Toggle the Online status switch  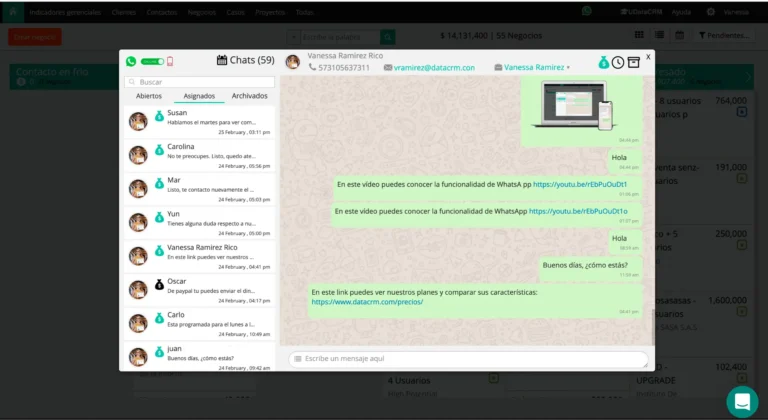[x=152, y=62]
